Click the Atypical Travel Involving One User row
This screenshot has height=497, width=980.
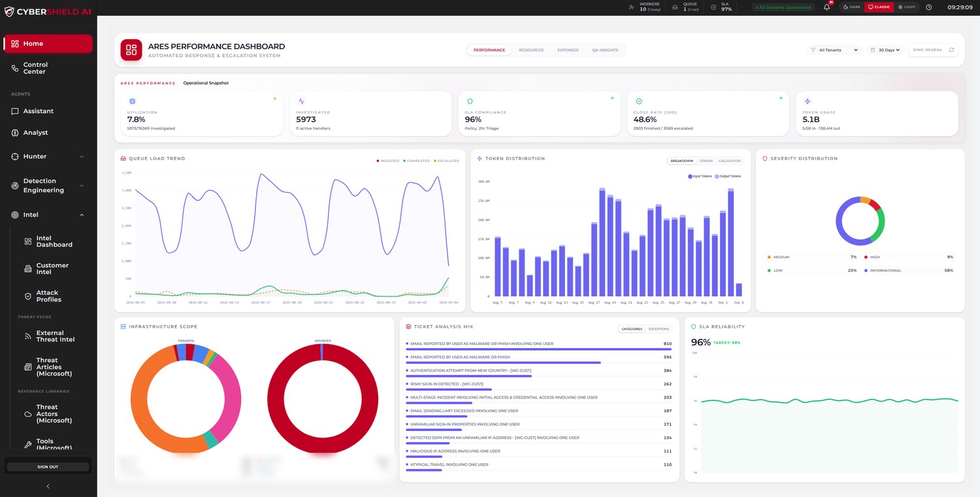tap(539, 466)
